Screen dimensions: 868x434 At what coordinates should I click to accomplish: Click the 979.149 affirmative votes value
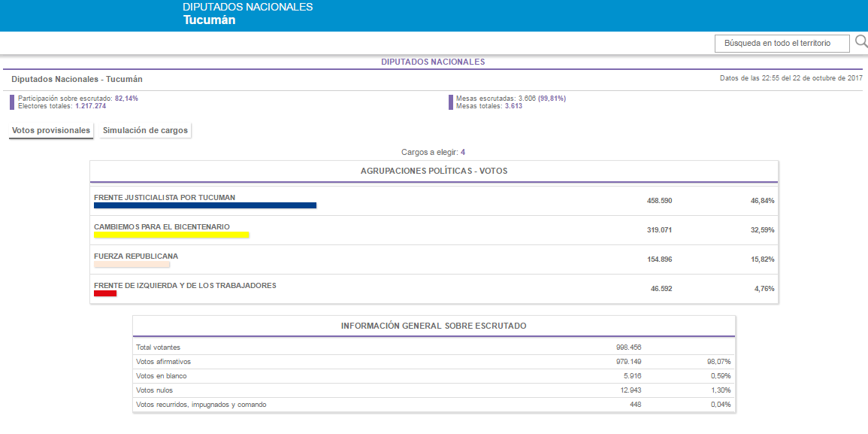tap(628, 361)
